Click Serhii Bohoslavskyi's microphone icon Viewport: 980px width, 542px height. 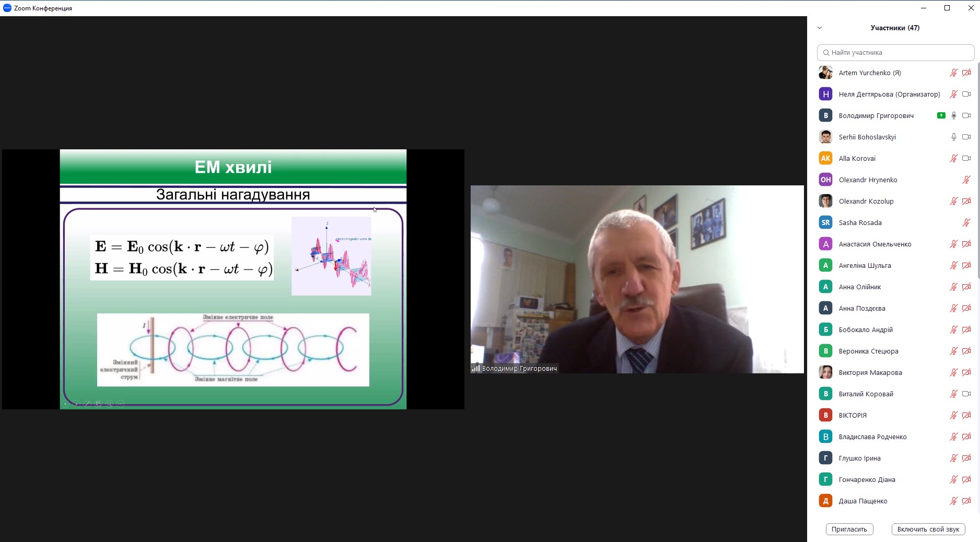click(x=953, y=137)
